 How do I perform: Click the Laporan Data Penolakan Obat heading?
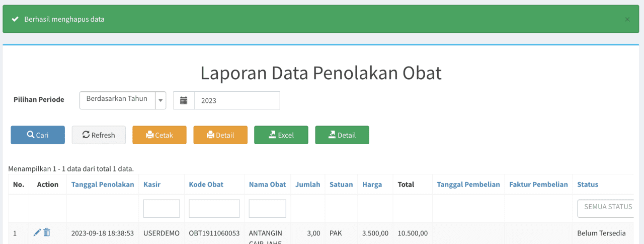click(321, 73)
